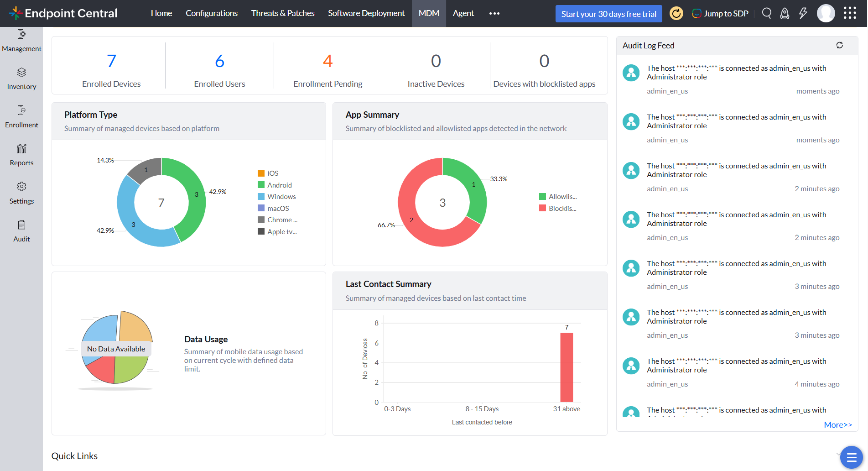Toggle the Android legend swatch
This screenshot has height=471, width=868.
tap(261, 185)
